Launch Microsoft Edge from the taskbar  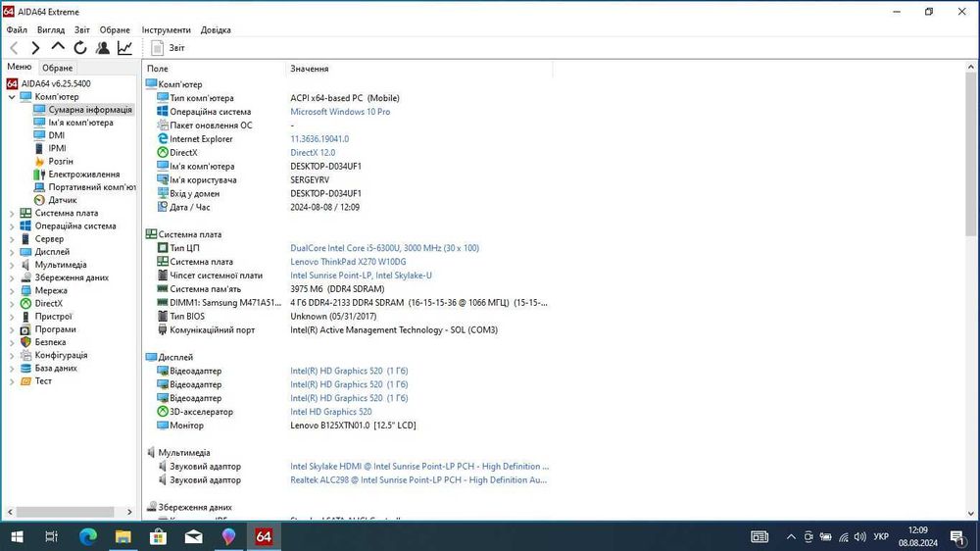pyautogui.click(x=88, y=536)
